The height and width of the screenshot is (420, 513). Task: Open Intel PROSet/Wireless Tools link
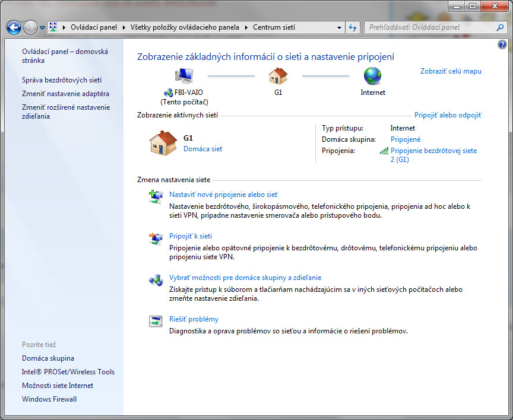click(68, 372)
